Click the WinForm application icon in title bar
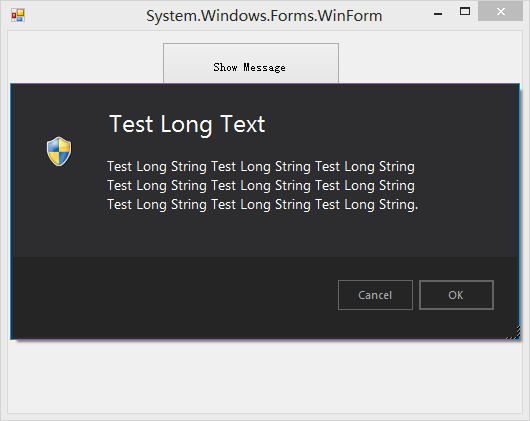Image resolution: width=530 pixels, height=421 pixels. click(18, 15)
